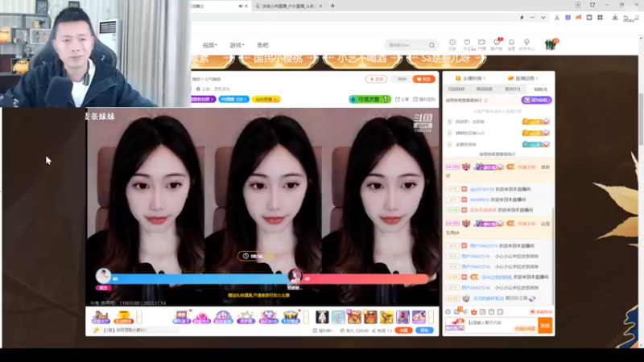Click the blue backpack button

[424, 331]
